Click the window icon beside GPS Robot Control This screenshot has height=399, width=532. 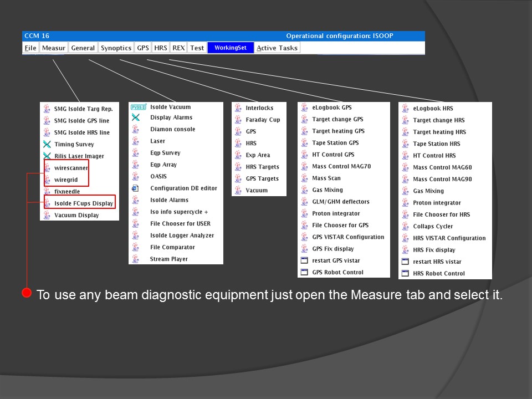[304, 273]
